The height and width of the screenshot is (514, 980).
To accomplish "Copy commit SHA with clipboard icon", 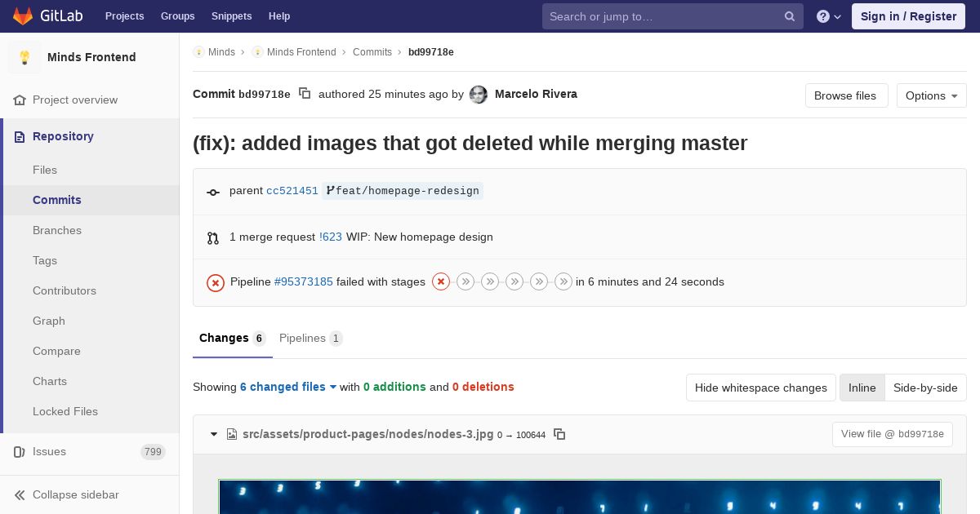I will click(x=305, y=94).
